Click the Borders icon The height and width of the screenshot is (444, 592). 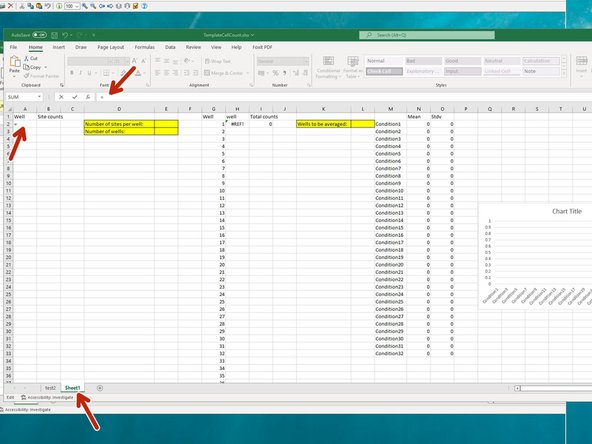[x=106, y=73]
